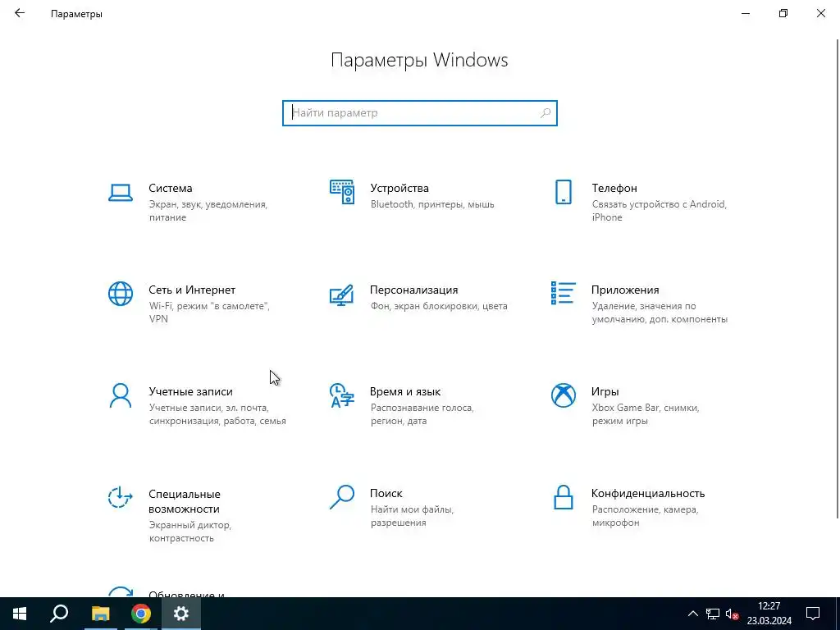Go back with the arrow button
Screen dimensions: 840x630
click(x=20, y=13)
